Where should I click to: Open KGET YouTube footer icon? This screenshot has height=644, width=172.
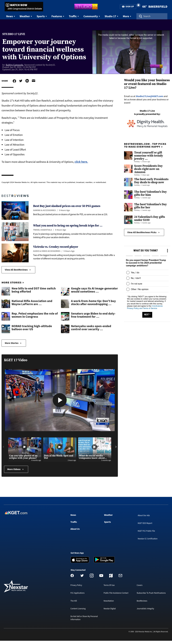pyautogui.click(x=101, y=575)
